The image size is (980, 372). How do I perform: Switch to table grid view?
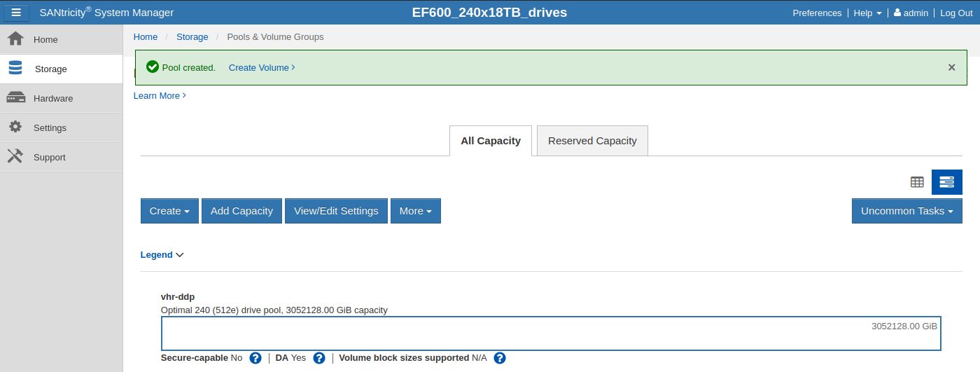click(x=917, y=182)
